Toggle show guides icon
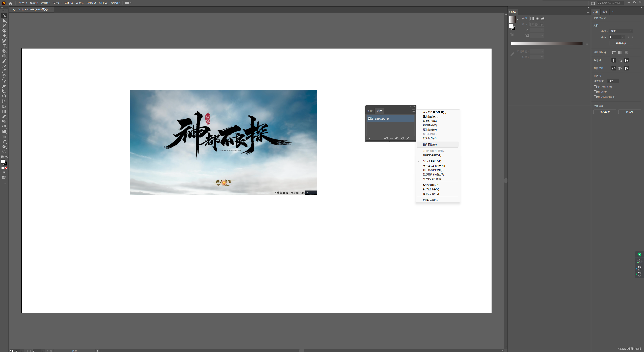 click(x=614, y=60)
